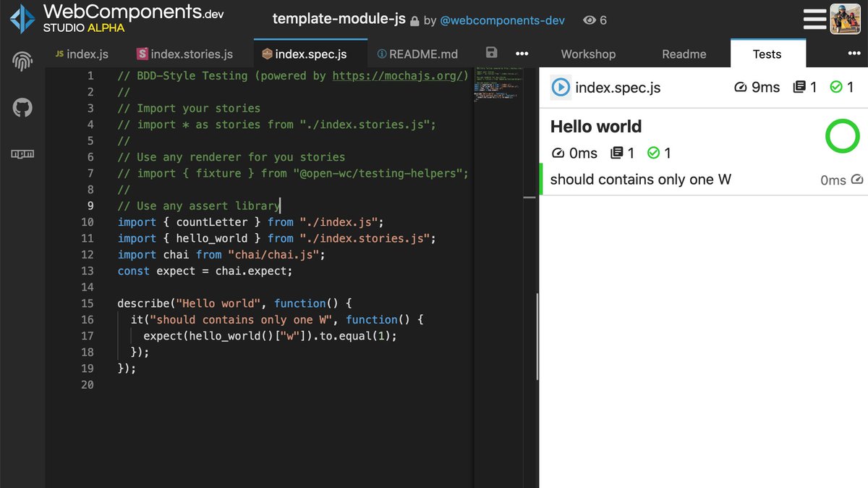Place cursor on the describe line
868x488 pixels.
click(x=234, y=303)
